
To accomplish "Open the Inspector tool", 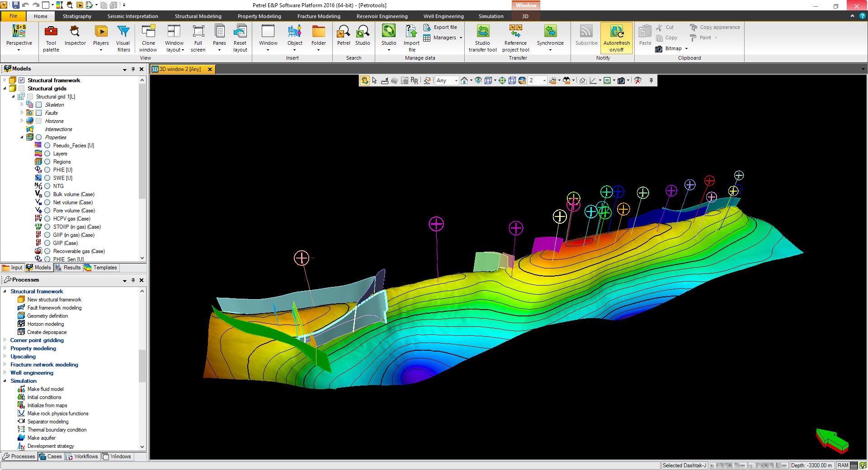I will [75, 35].
